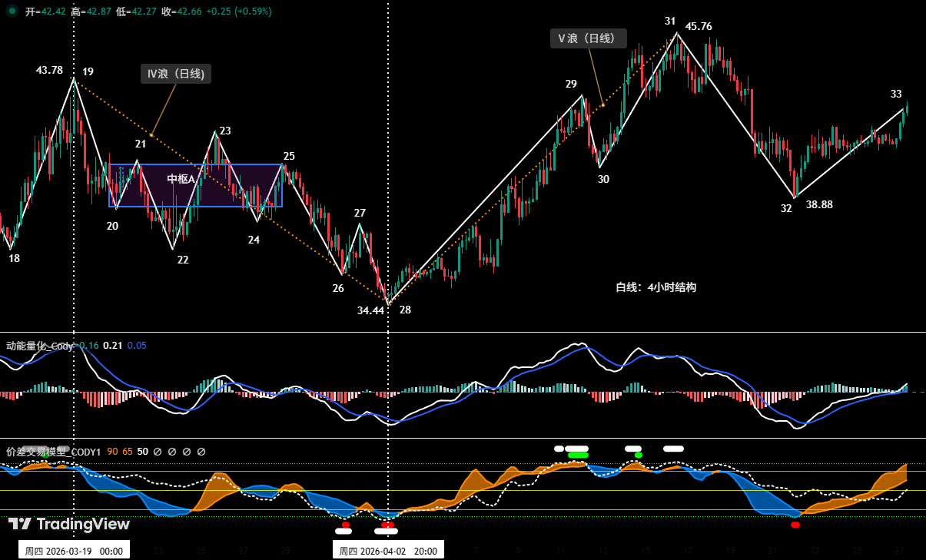This screenshot has width=926, height=560.
Task: Click the 2026-04-02 20:00 date label
Action: [x=388, y=551]
